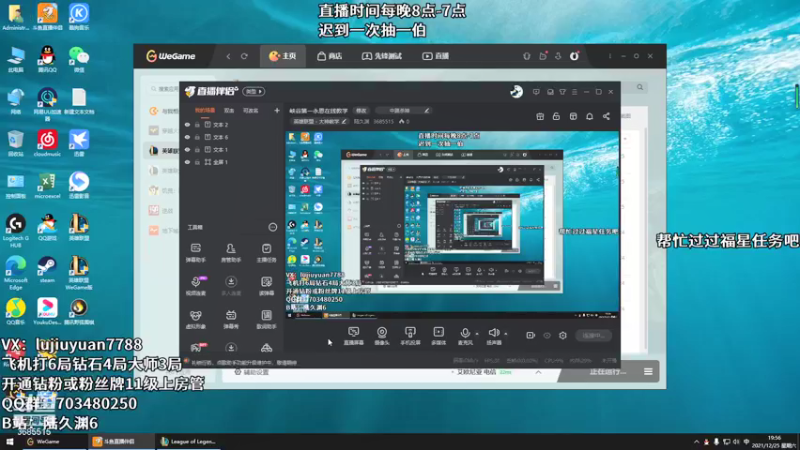Expand the speaker options arrow
The height and width of the screenshot is (450, 800).
506,334
